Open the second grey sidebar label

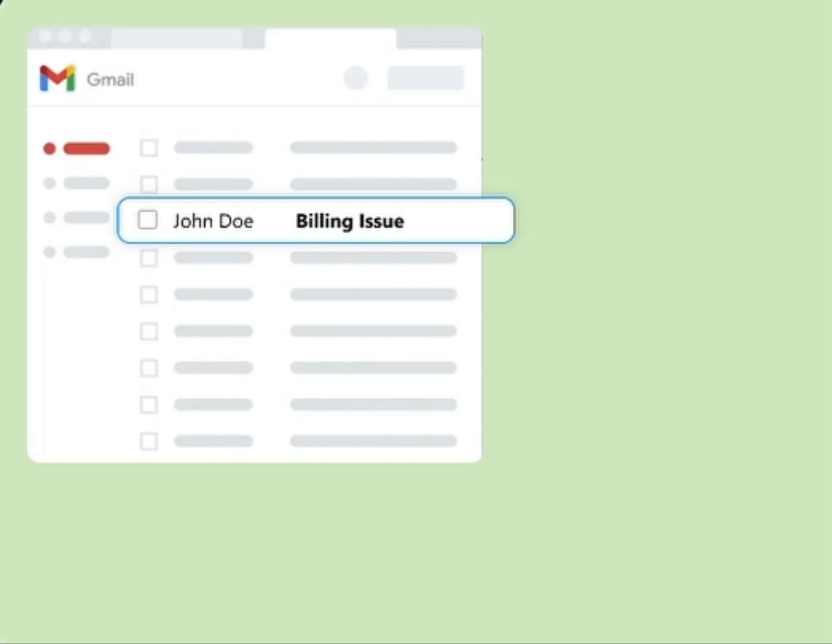pyautogui.click(x=86, y=183)
